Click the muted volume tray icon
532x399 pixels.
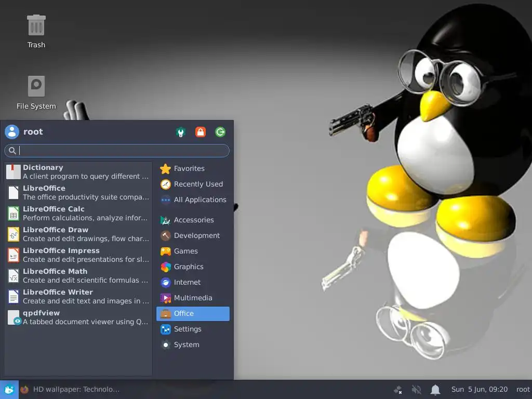point(416,390)
